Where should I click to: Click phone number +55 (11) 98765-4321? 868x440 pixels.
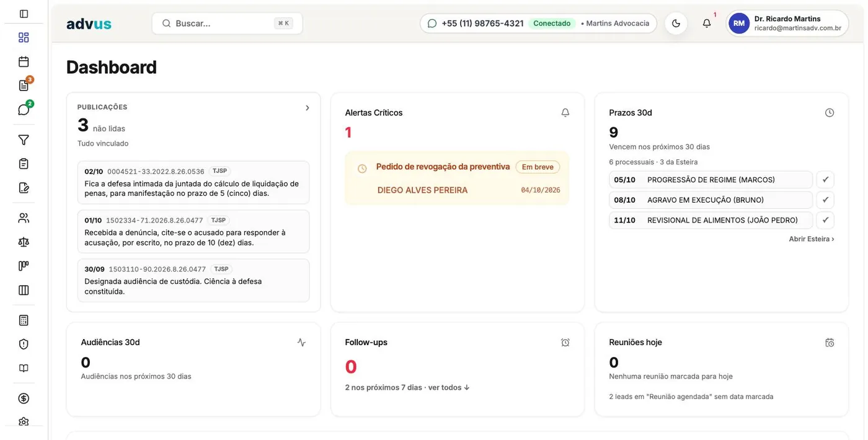tap(482, 24)
